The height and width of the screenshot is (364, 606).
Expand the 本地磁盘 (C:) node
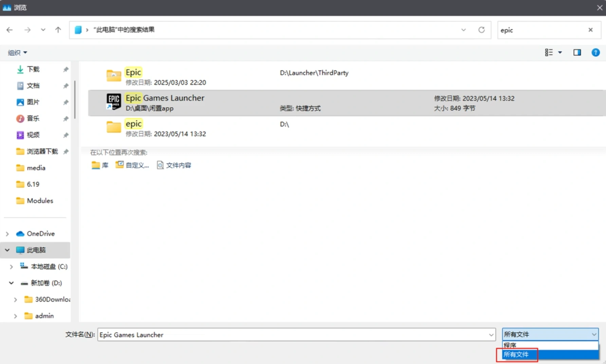[x=11, y=267]
